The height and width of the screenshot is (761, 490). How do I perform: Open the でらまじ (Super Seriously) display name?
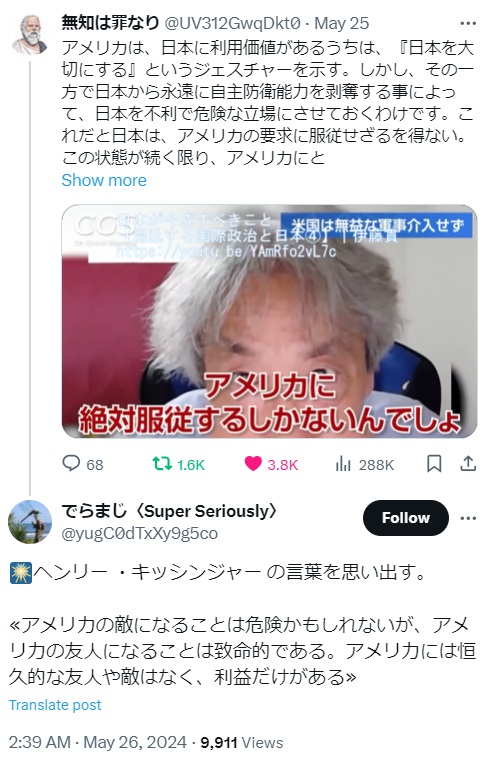[169, 511]
